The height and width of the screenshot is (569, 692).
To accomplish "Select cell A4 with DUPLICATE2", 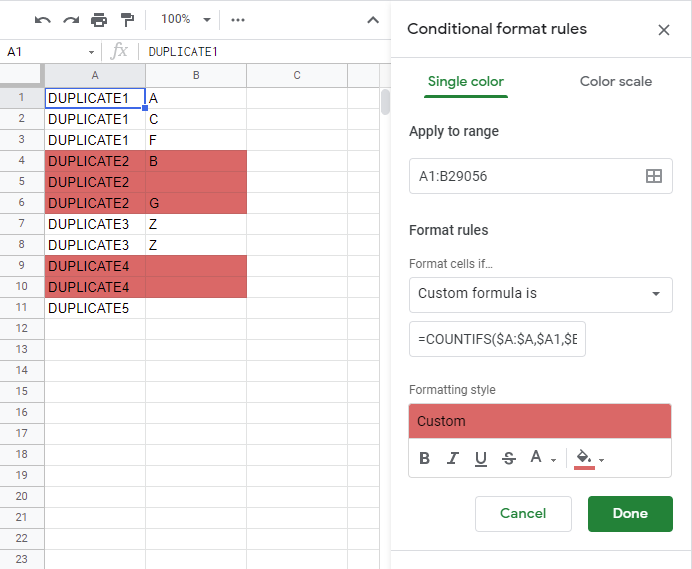I will (x=95, y=161).
